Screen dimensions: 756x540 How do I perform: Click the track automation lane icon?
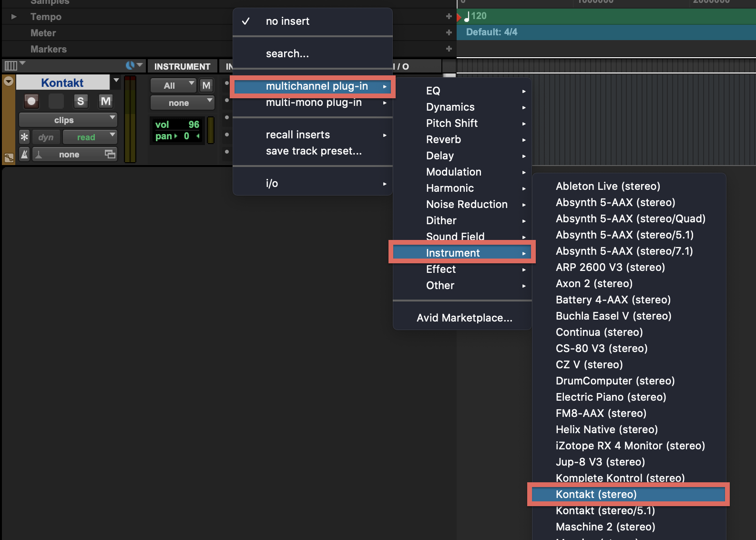click(9, 158)
